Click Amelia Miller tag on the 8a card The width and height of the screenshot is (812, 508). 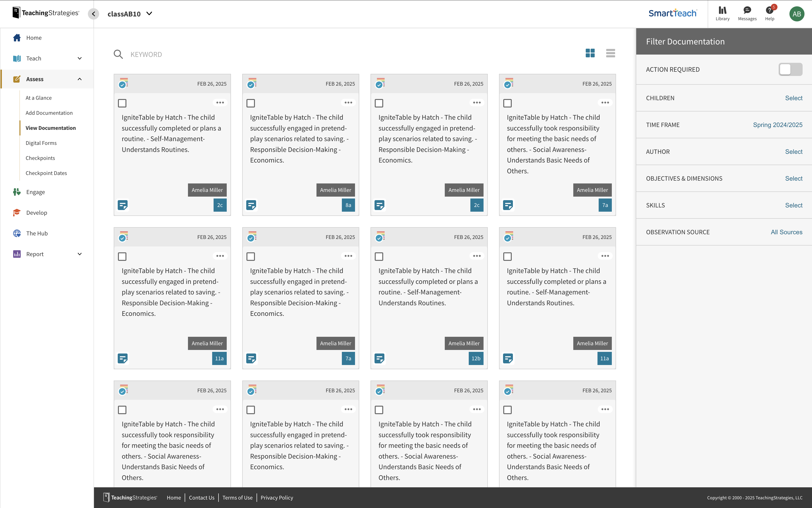(x=336, y=190)
